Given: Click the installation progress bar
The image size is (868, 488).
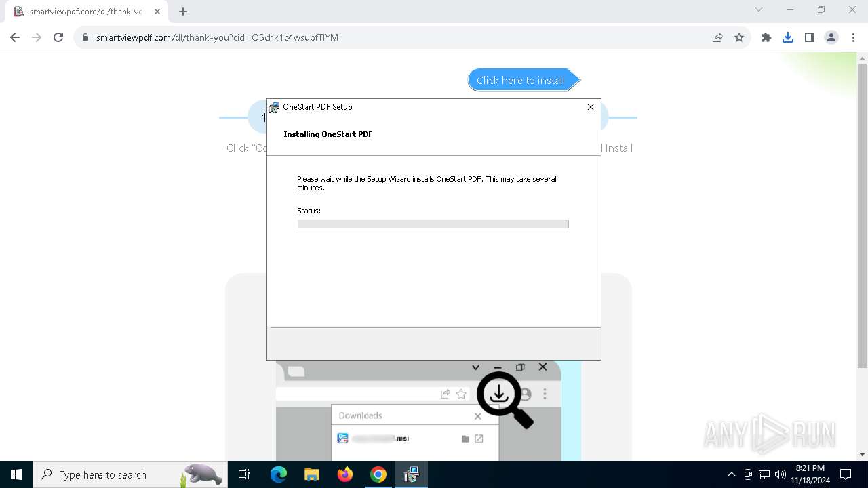Looking at the screenshot, I should (x=433, y=224).
